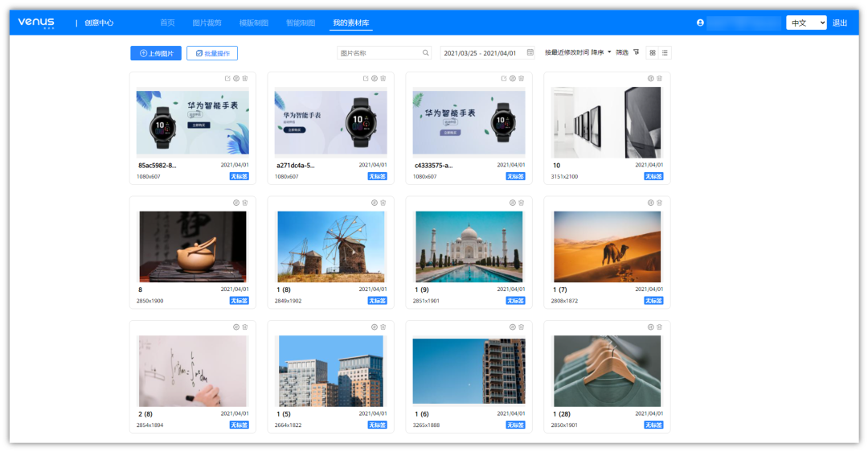Viewport: 868px width, 452px height.
Task: Open the watch banner thumbnail a271dc4a-5...
Action: [330, 122]
